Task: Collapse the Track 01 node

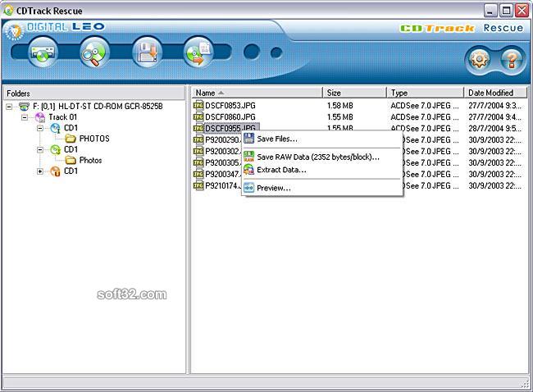Action: 25,117
